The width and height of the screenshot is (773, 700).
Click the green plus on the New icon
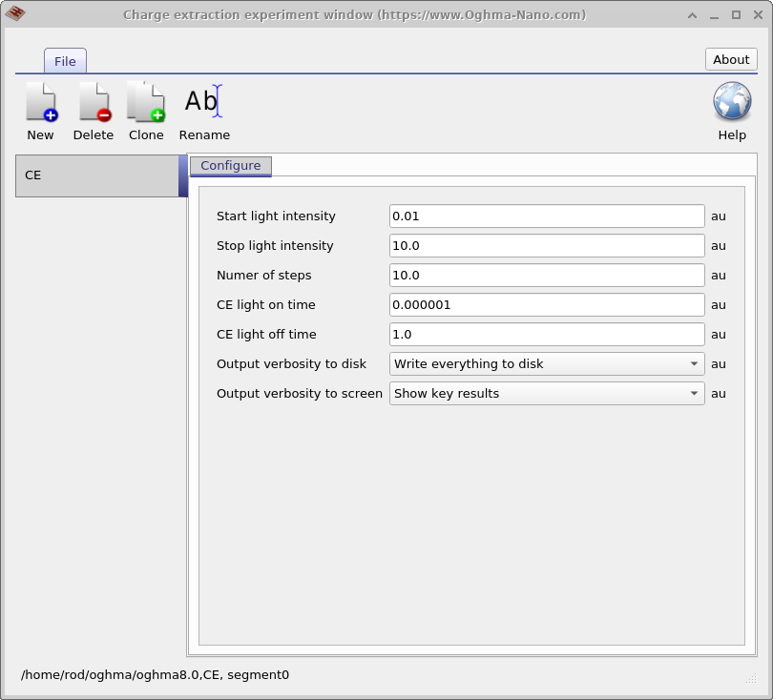(x=49, y=117)
